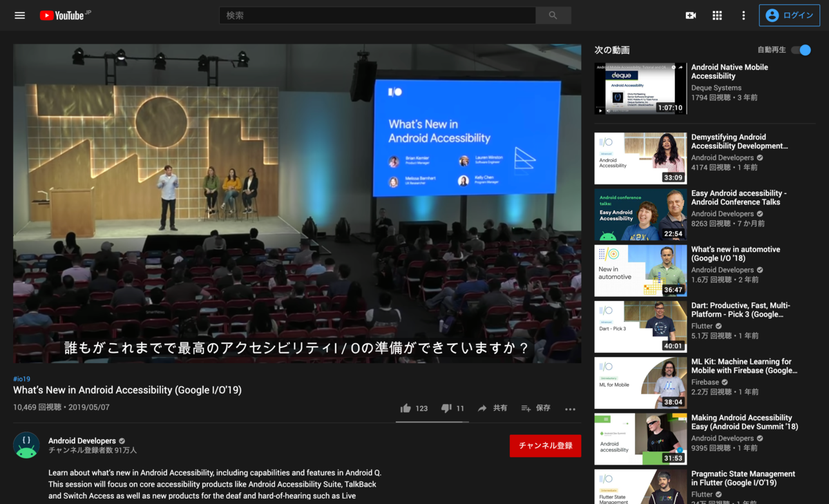Open Pragmatic State Management in Flutter title

coord(743,478)
